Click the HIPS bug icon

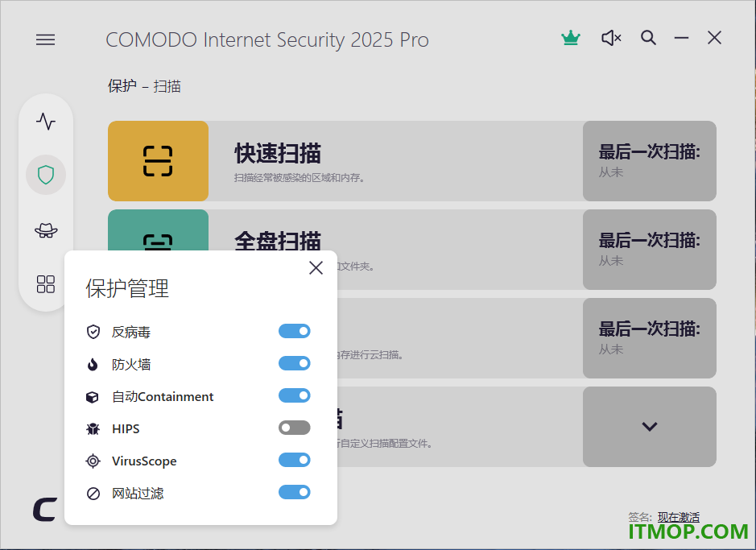93,429
